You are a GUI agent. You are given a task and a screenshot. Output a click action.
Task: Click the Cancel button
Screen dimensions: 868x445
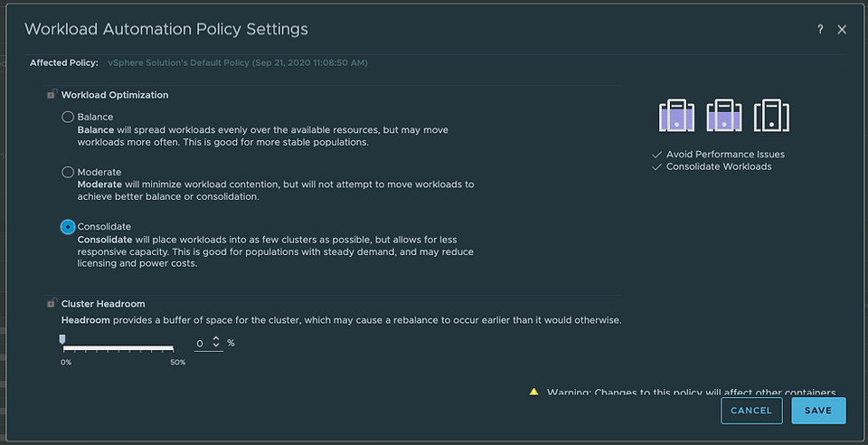tap(751, 411)
